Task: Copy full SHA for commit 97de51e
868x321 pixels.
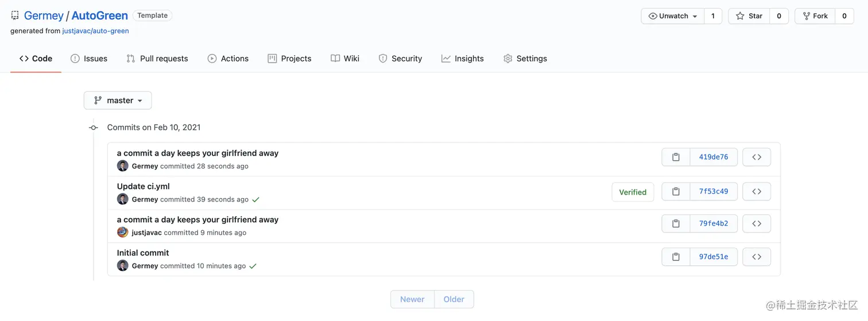Action: 676,257
